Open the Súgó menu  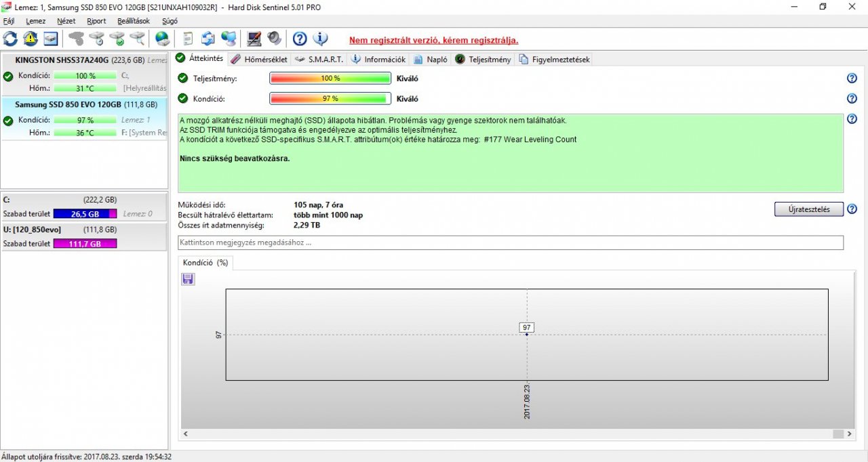[170, 21]
